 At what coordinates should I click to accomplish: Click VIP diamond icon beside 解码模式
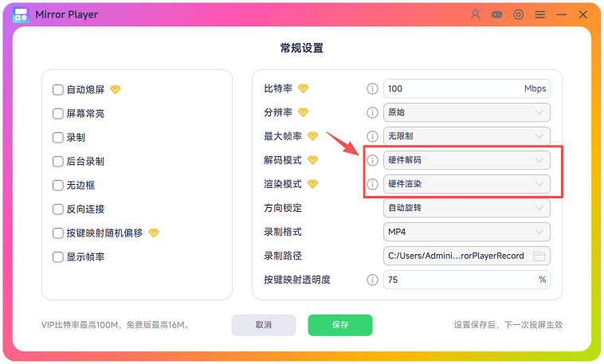tap(313, 160)
